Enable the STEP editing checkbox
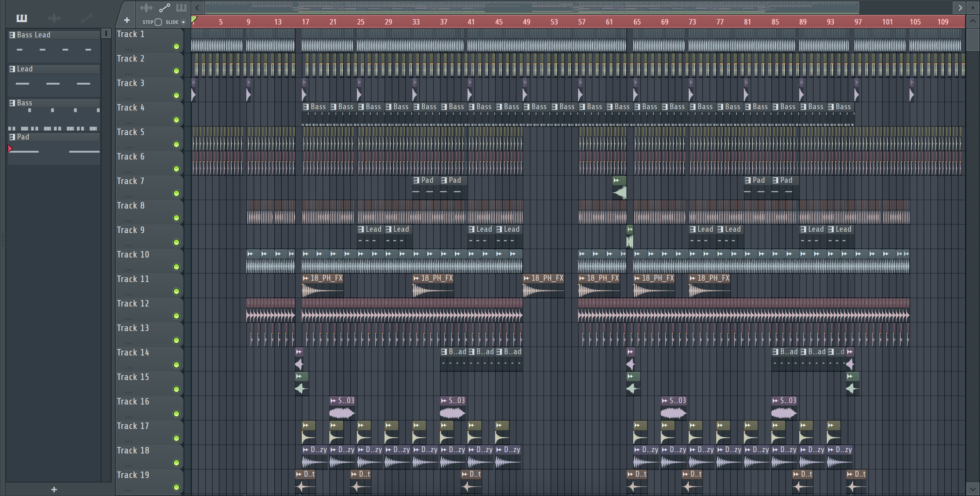The image size is (980, 496). pyautogui.click(x=158, y=22)
